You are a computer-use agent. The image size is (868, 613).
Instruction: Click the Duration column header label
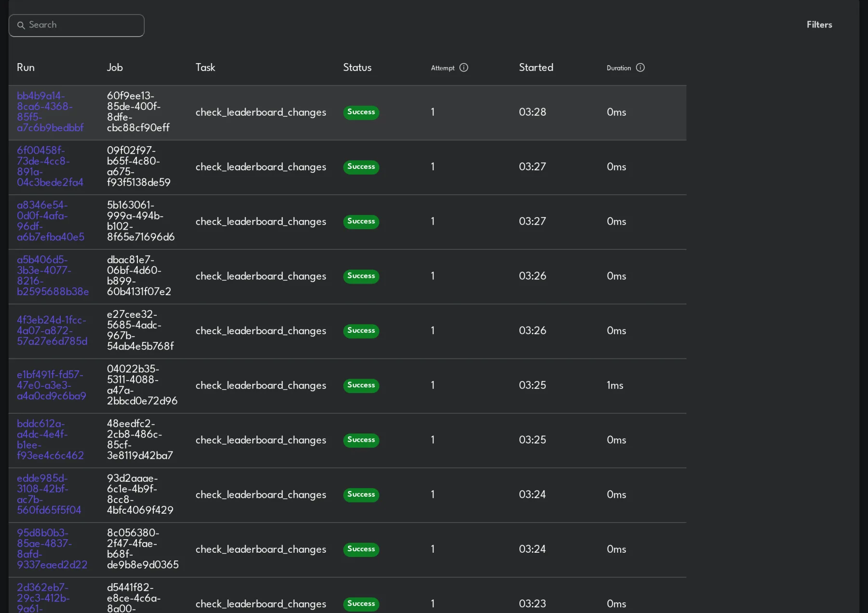click(619, 68)
